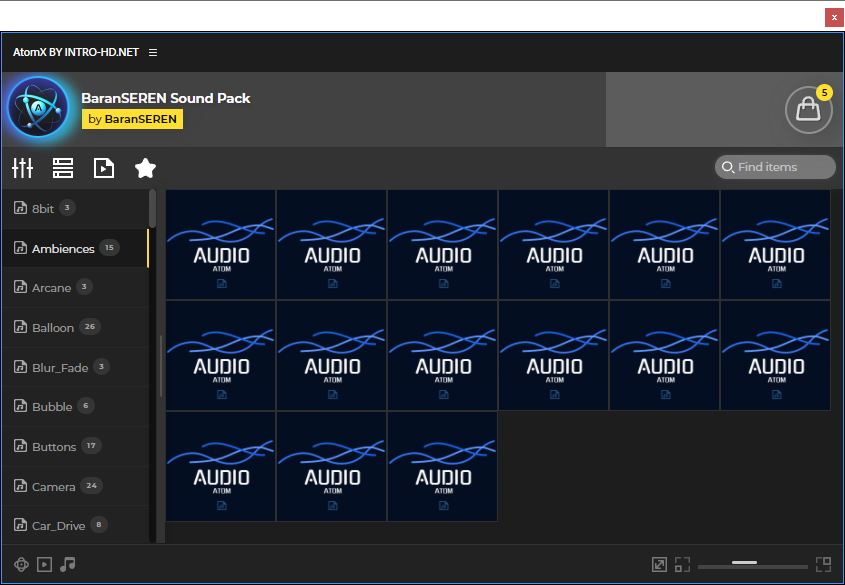The image size is (845, 585).
Task: Click the category list scrollbar
Action: [153, 208]
